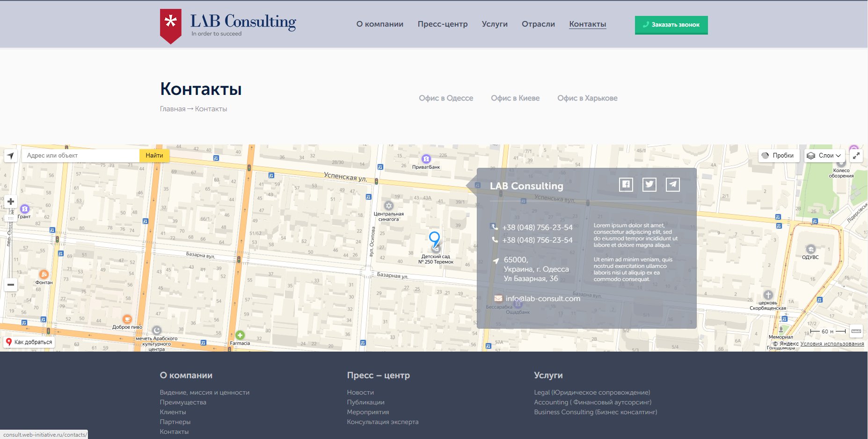Screen dimensions: 868x439
Task: Open footer link Консультация эксперта
Action: tap(383, 422)
